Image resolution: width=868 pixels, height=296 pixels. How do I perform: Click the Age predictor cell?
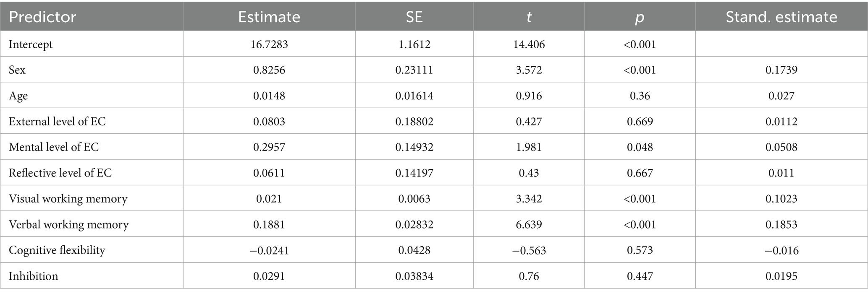(18, 96)
